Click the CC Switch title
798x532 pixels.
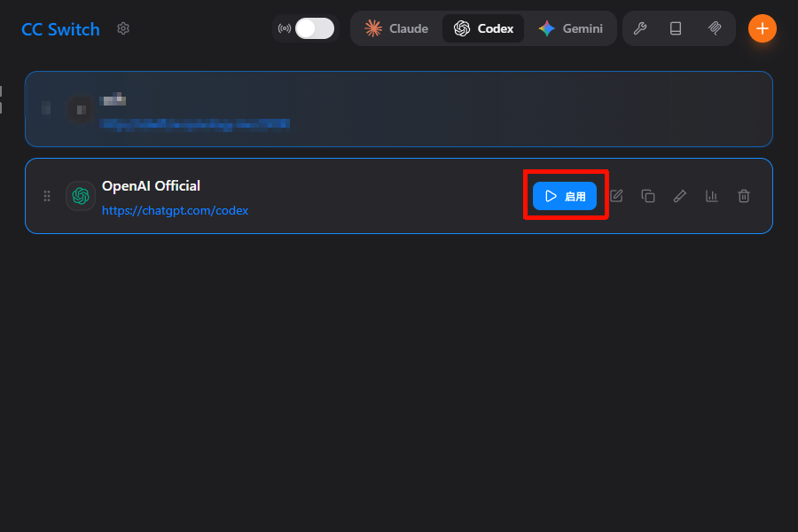click(60, 29)
